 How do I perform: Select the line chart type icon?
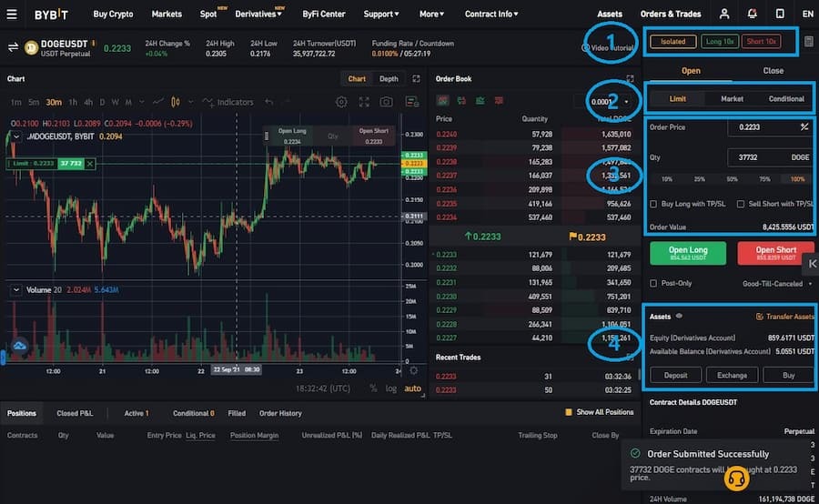[x=157, y=102]
